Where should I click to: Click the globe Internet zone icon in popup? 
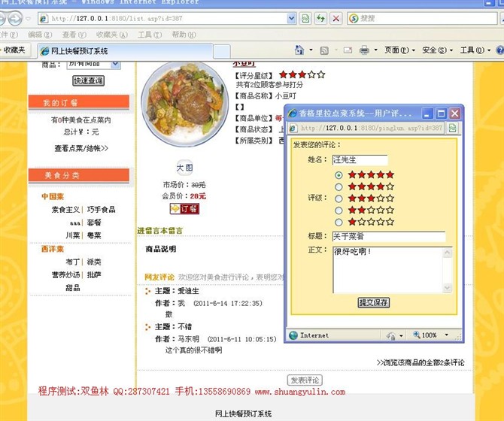(x=293, y=335)
